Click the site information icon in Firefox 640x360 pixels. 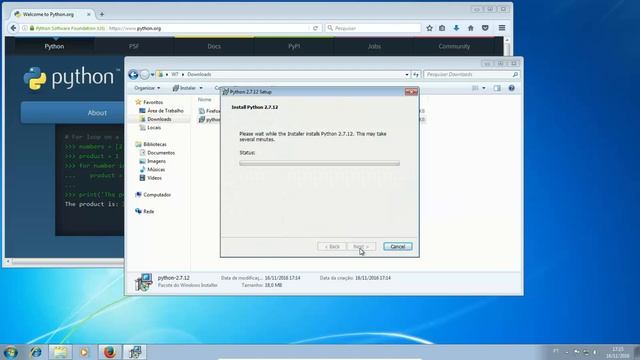coord(25,28)
